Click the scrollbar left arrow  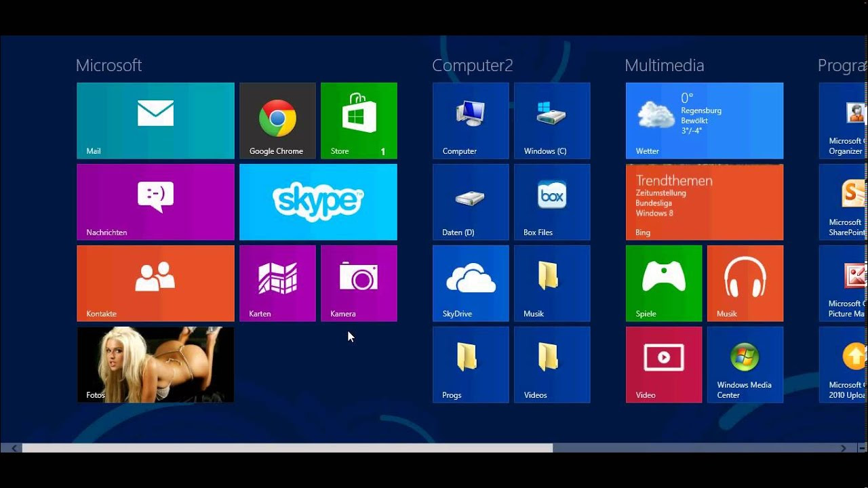pyautogui.click(x=13, y=448)
